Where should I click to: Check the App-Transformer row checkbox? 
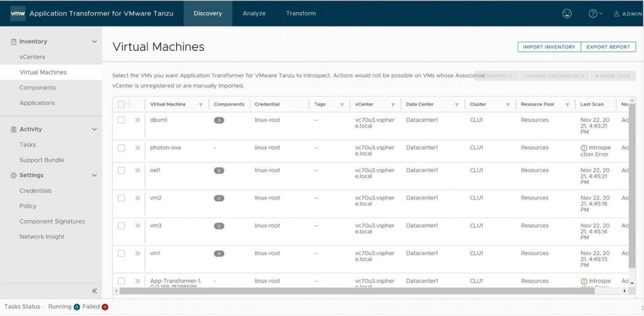tap(121, 281)
